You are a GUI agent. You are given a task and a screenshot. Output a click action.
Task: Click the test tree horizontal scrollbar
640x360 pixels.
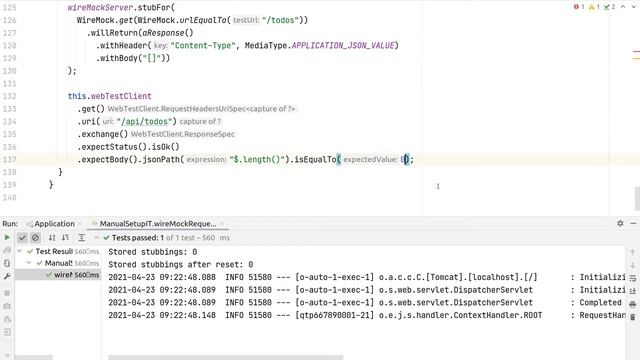34,357
